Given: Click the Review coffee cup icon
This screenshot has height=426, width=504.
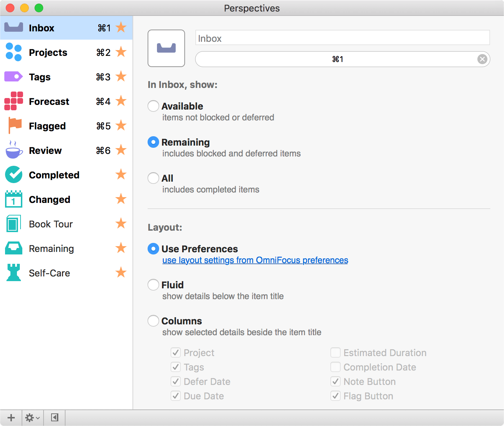Looking at the screenshot, I should point(14,150).
